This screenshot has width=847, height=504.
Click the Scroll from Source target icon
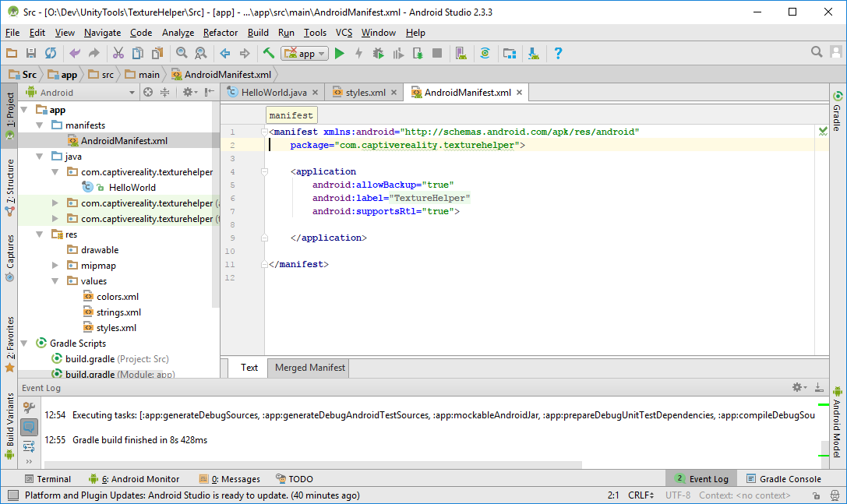click(148, 93)
